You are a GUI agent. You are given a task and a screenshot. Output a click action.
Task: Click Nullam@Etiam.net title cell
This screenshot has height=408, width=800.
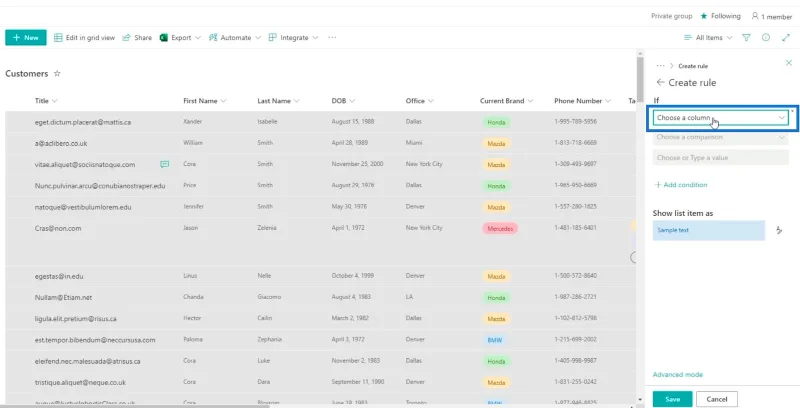63,297
